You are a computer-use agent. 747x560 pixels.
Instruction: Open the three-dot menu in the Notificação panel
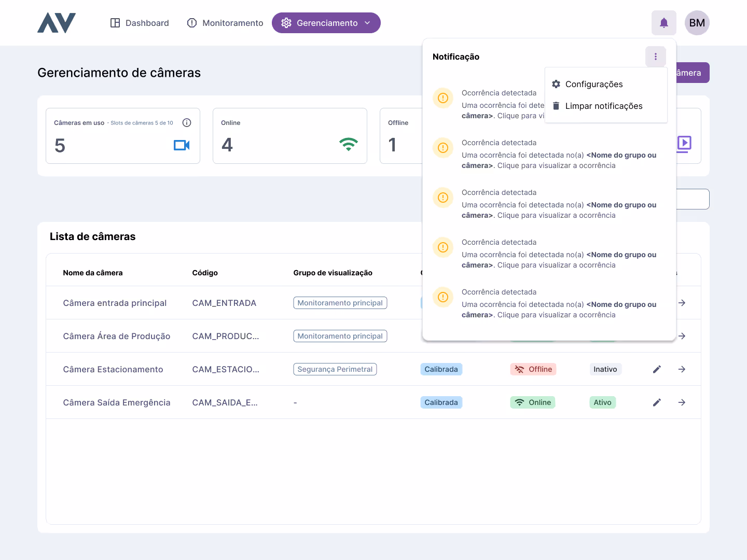(656, 57)
